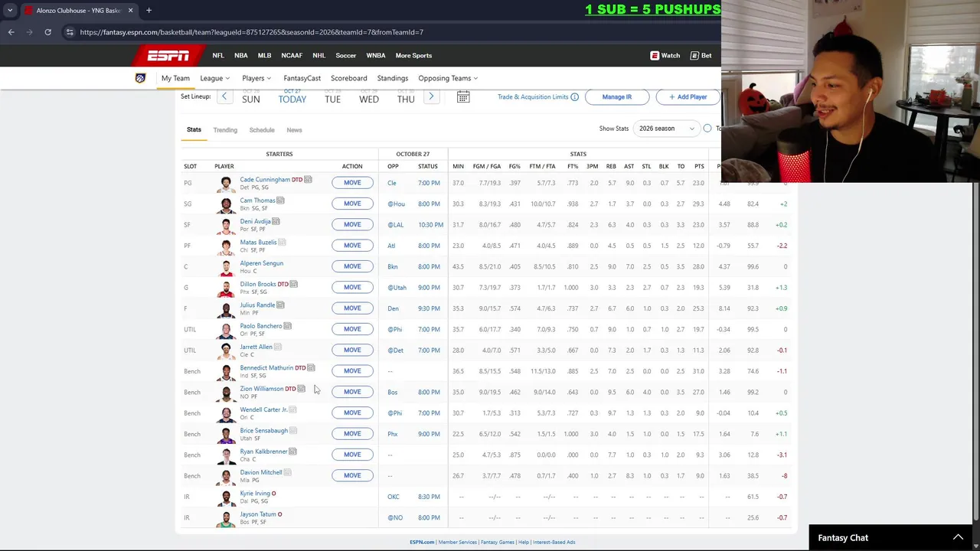Screen dimensions: 980x551
Task: Open Trade & Acquisition Limits info icon
Action: point(574,97)
